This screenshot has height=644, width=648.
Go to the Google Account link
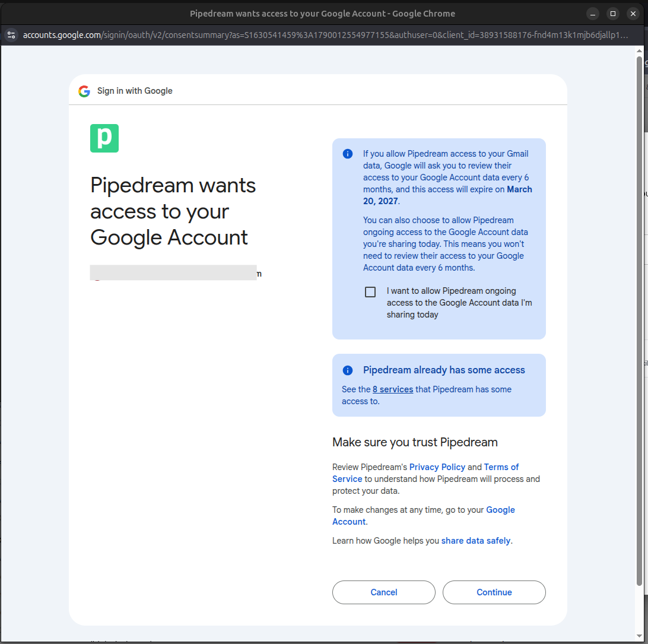pos(424,515)
